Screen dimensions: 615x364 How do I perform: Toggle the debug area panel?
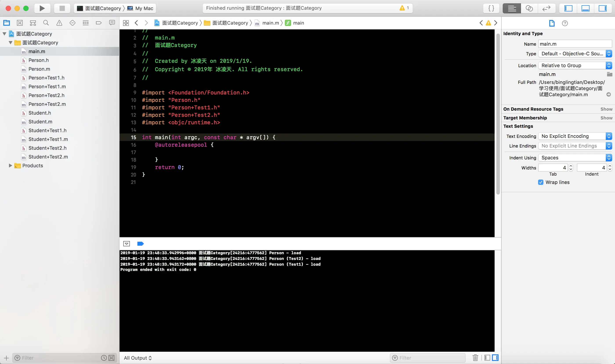pyautogui.click(x=585, y=8)
